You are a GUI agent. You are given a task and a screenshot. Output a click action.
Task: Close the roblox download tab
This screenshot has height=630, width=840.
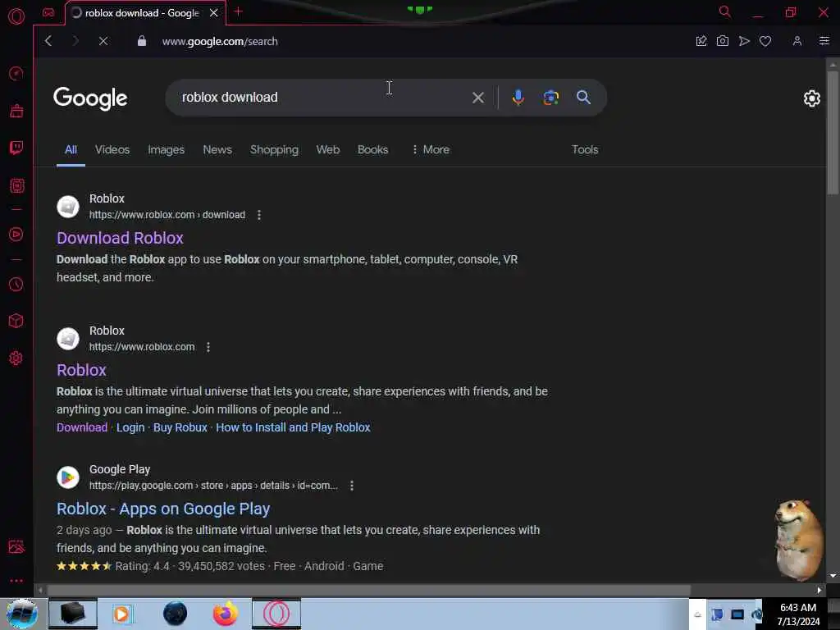(x=214, y=13)
